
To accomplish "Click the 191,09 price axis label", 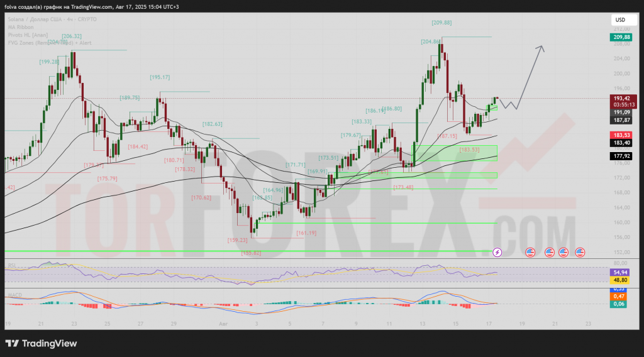I will [621, 112].
